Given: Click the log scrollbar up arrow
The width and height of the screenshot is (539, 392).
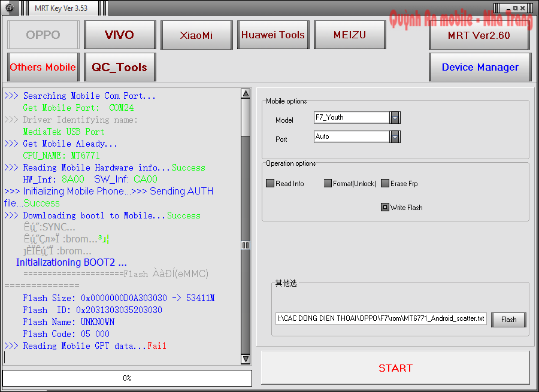Looking at the screenshot, I should tap(246, 93).
